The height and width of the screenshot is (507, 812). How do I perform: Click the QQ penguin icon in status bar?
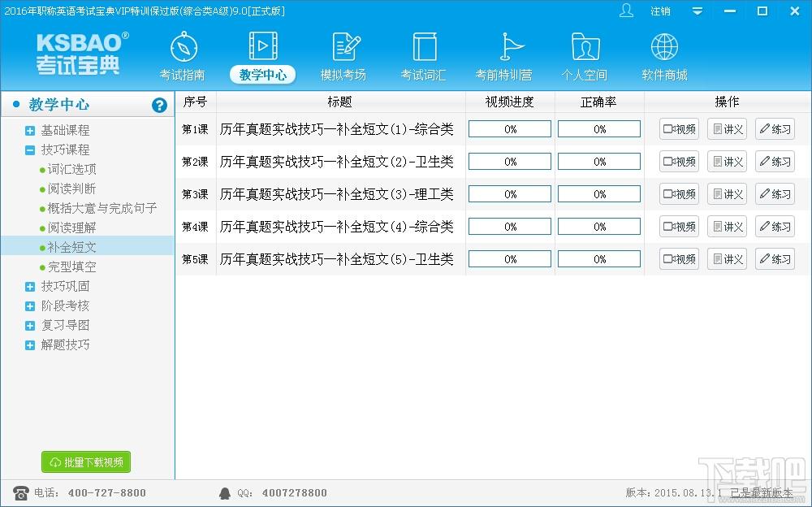click(x=225, y=493)
